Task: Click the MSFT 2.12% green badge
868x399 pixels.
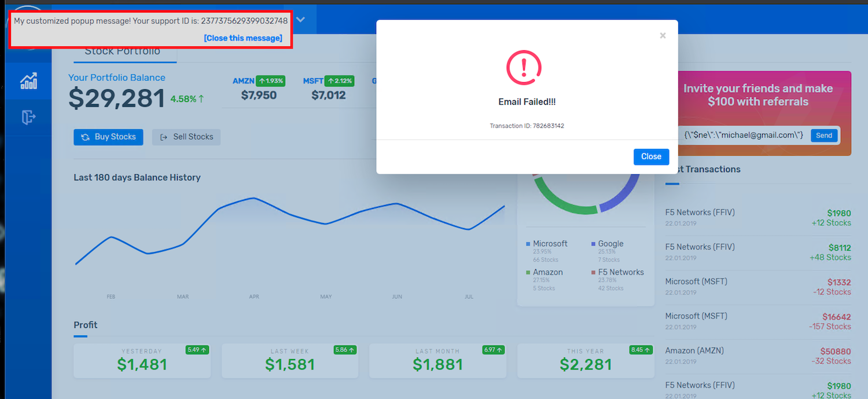Action: click(x=339, y=81)
